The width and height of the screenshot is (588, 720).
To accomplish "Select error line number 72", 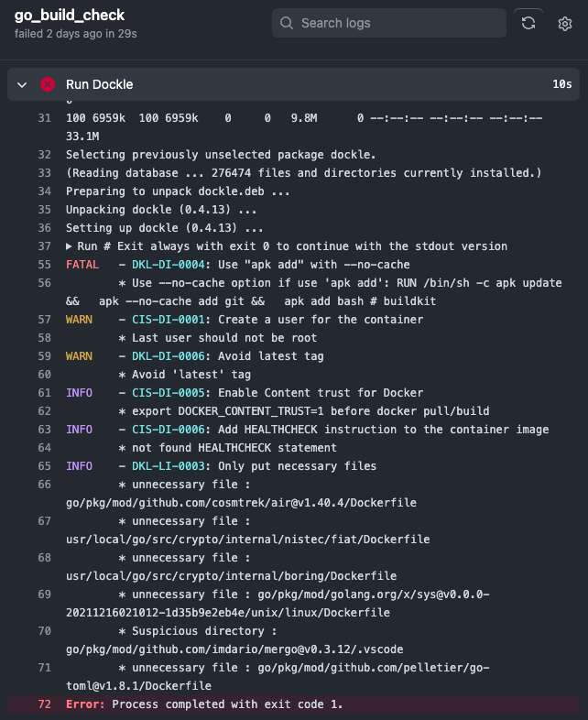I will [x=45, y=704].
